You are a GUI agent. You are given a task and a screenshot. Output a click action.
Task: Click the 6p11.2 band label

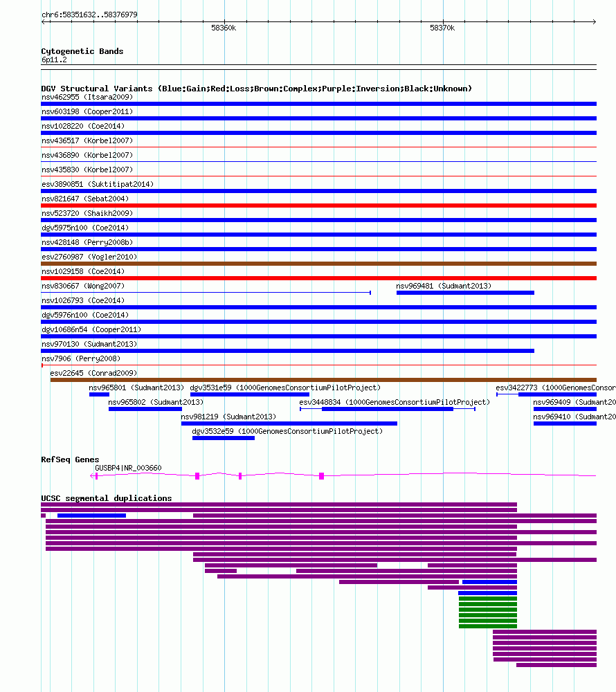[x=54, y=60]
